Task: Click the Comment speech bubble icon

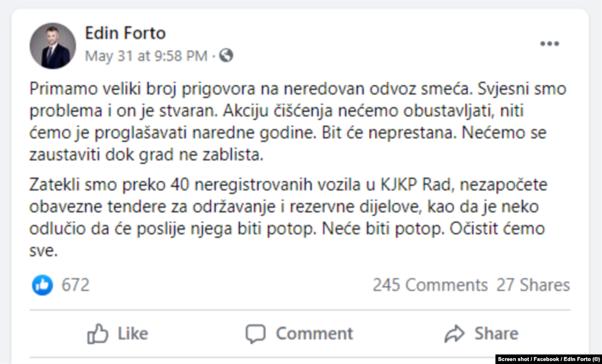Action: point(256,333)
